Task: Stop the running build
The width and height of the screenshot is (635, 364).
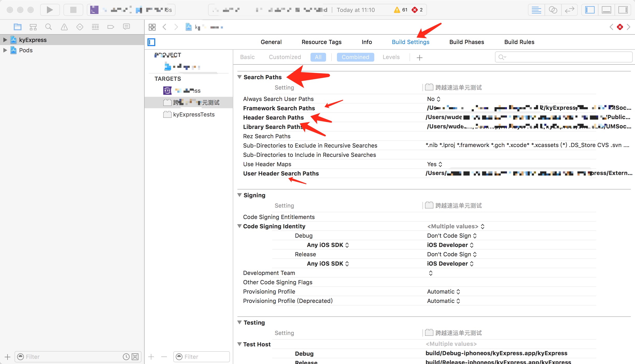Action: point(73,10)
